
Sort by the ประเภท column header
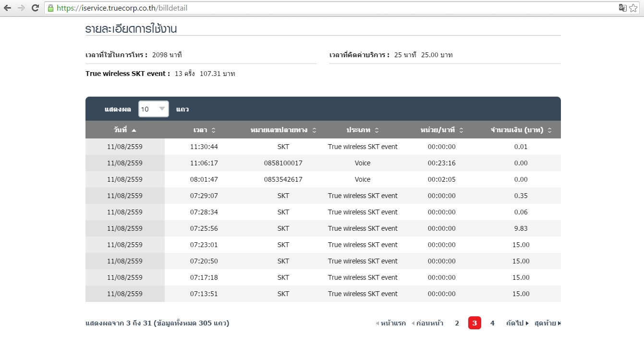363,130
